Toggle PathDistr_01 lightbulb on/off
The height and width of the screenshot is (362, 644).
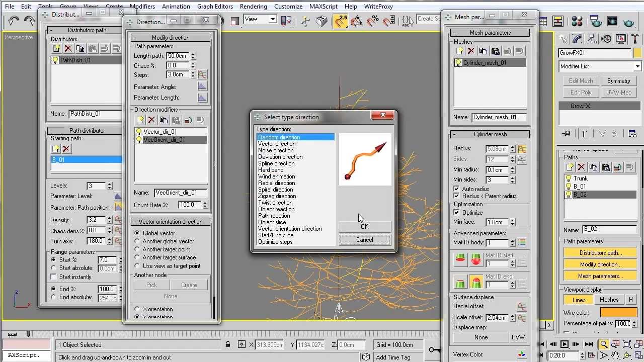coord(55,60)
